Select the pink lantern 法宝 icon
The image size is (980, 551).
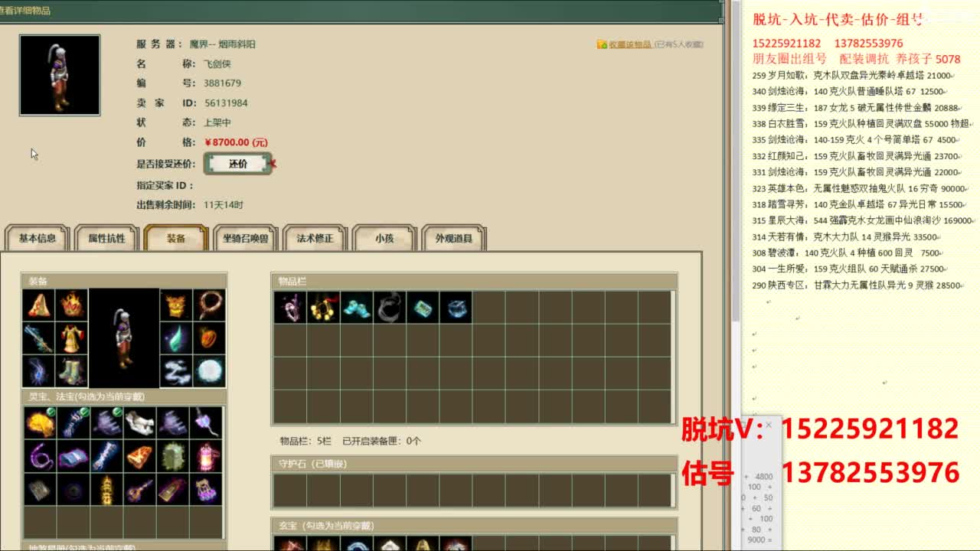tap(206, 456)
